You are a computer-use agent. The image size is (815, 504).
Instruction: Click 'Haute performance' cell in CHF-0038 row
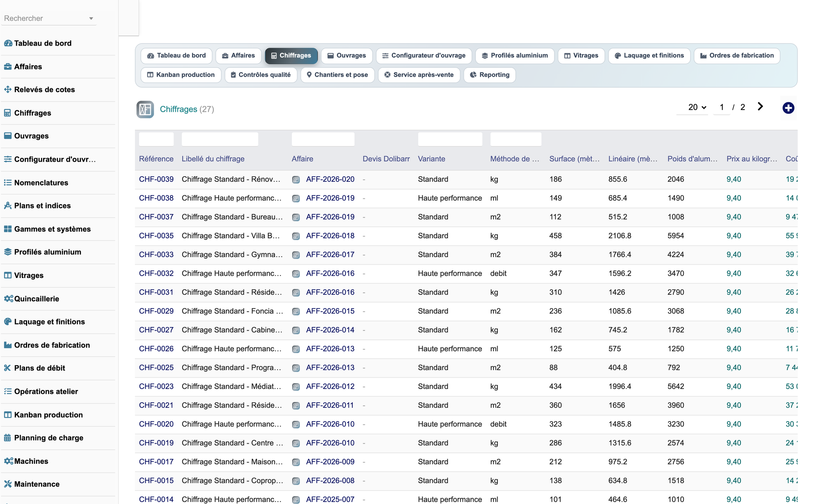[450, 198]
